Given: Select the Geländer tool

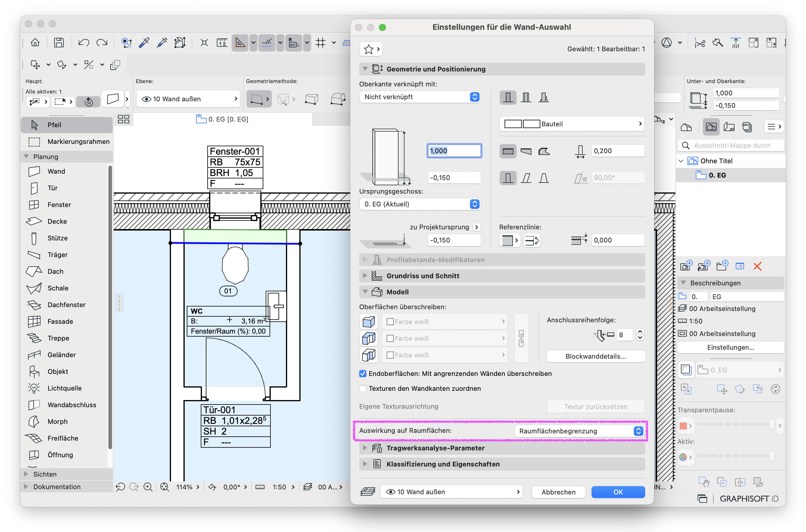Looking at the screenshot, I should pyautogui.click(x=66, y=354).
